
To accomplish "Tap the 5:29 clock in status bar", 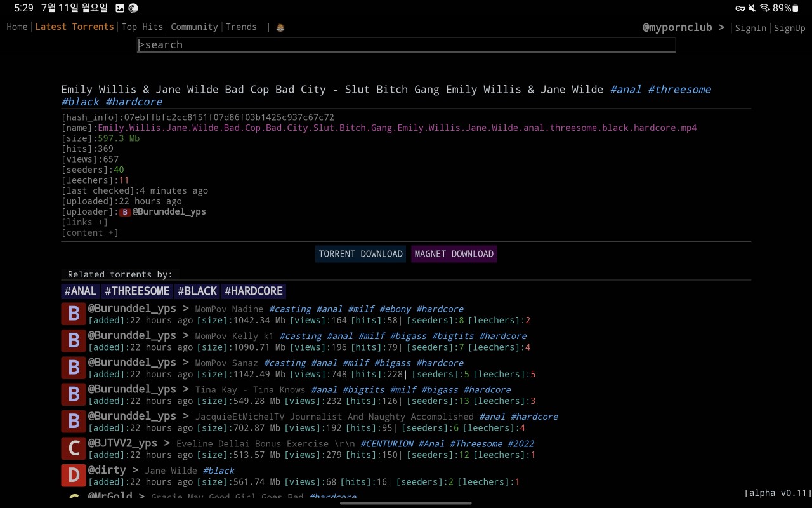I will pos(23,8).
